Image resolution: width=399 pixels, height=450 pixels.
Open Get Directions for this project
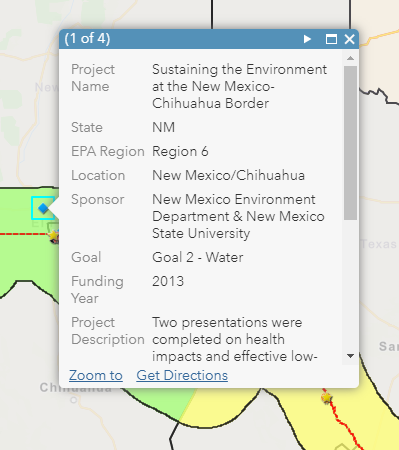click(x=182, y=375)
